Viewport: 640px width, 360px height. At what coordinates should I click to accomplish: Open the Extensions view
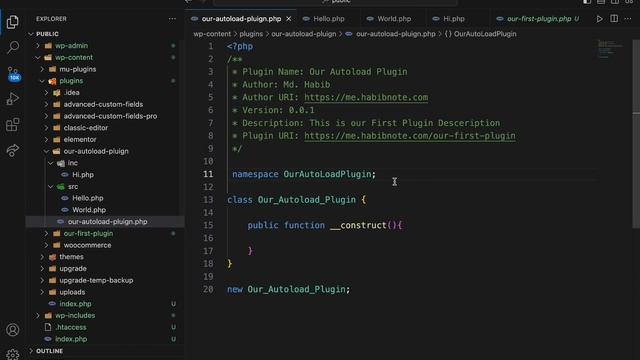(13, 124)
